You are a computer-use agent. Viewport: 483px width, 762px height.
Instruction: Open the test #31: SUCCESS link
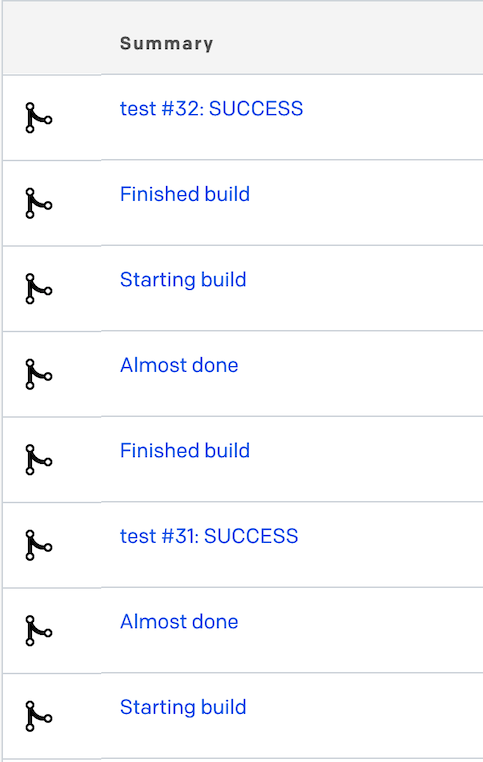(x=209, y=536)
